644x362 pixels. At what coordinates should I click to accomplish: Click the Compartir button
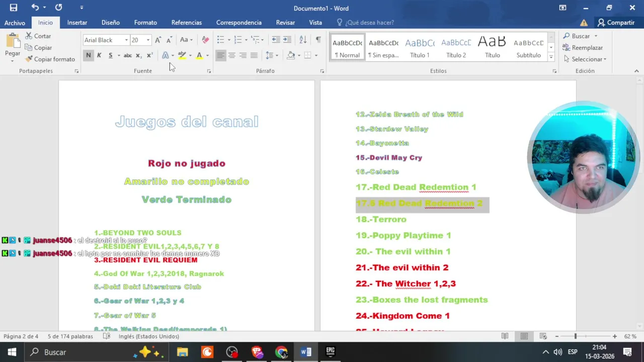(616, 23)
